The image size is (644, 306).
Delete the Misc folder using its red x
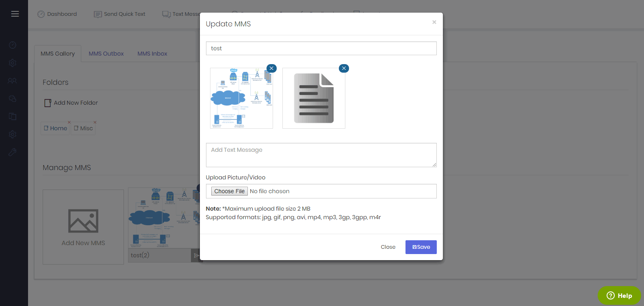click(x=95, y=122)
